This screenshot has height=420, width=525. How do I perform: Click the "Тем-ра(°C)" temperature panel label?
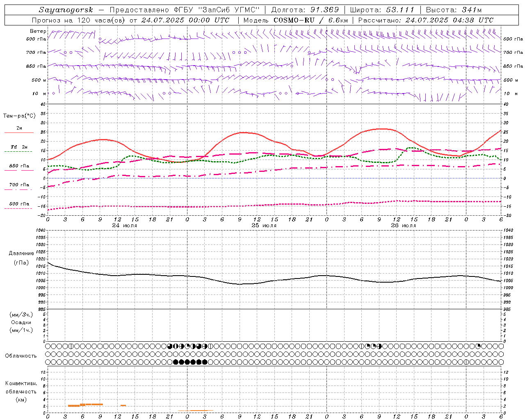19,116
